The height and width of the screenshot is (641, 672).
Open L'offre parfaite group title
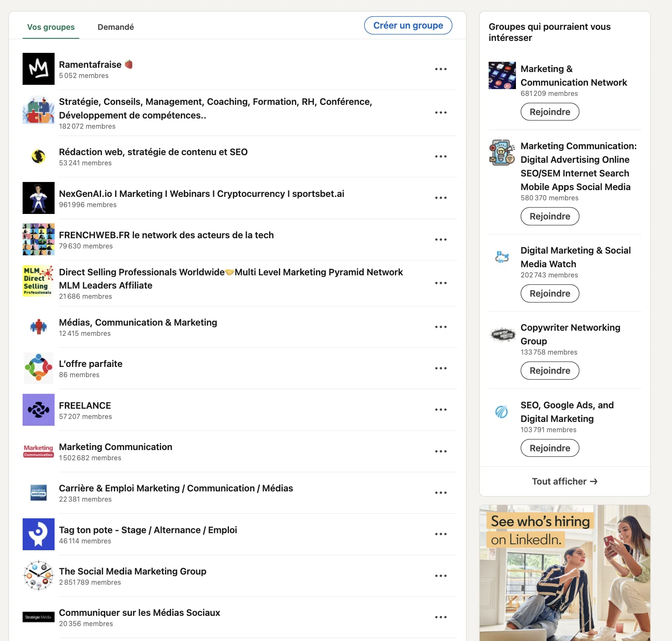(90, 364)
